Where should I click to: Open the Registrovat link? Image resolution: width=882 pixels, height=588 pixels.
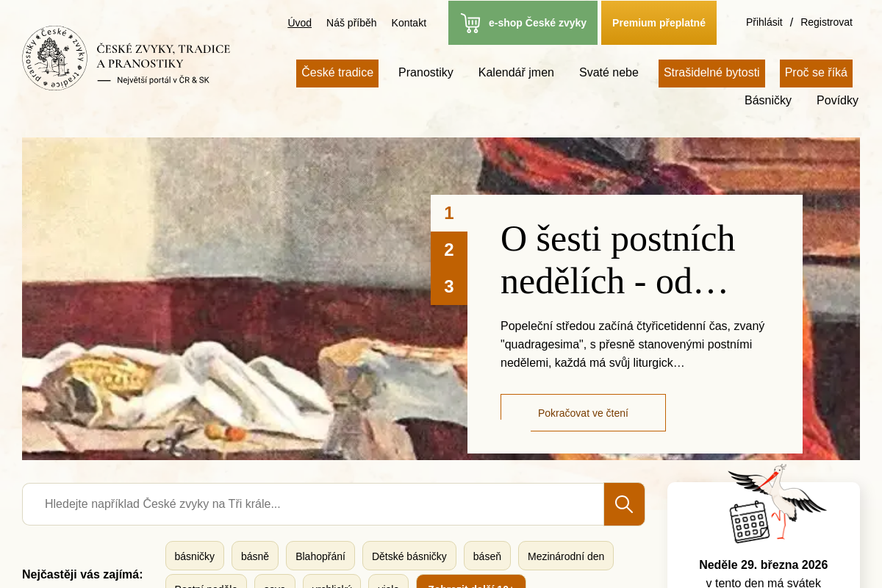(826, 22)
